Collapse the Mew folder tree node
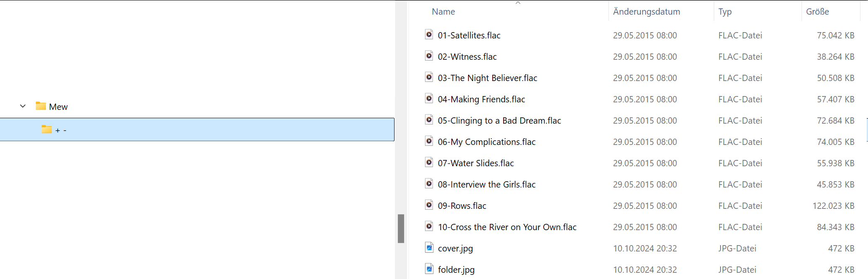Screen dimensions: 868x279 click(23, 106)
